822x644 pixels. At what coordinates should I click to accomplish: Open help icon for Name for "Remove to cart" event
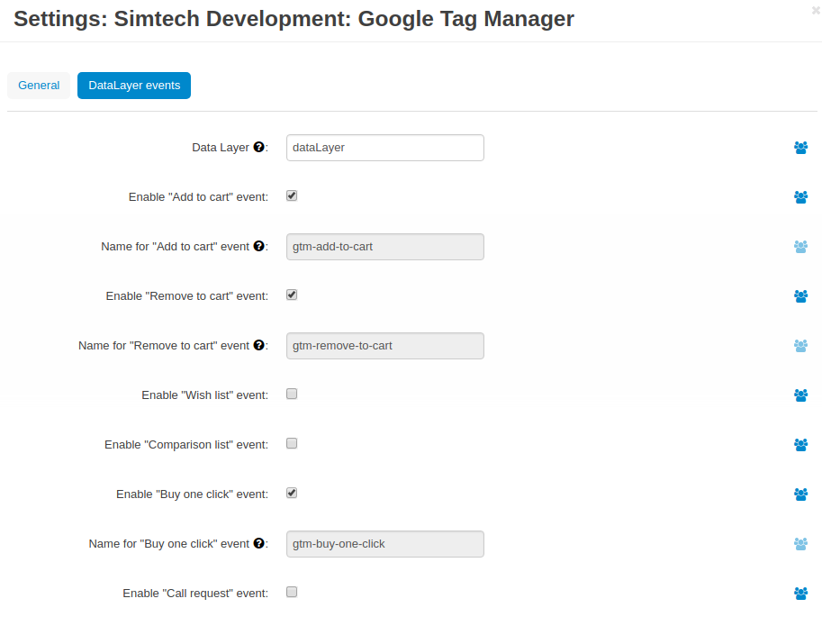point(258,345)
